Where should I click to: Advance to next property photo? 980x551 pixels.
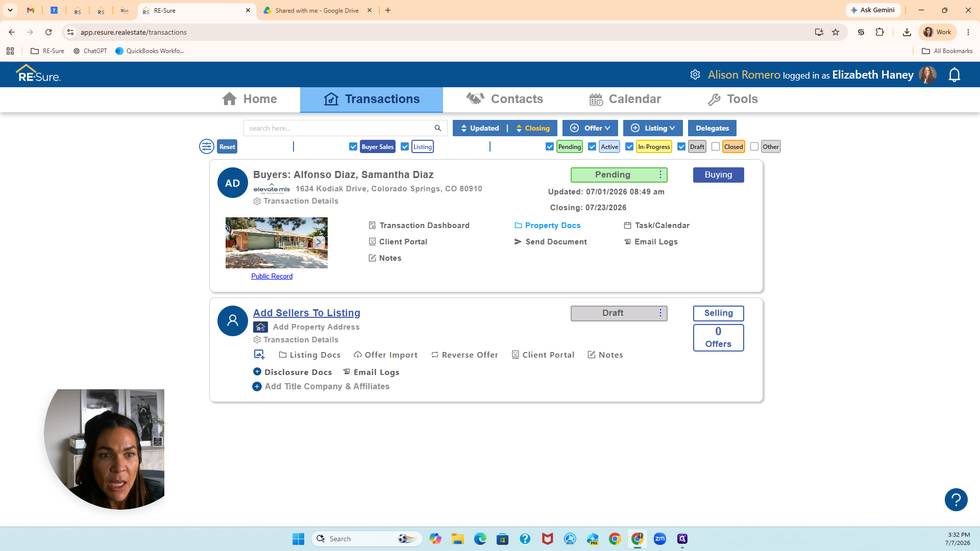click(x=318, y=242)
